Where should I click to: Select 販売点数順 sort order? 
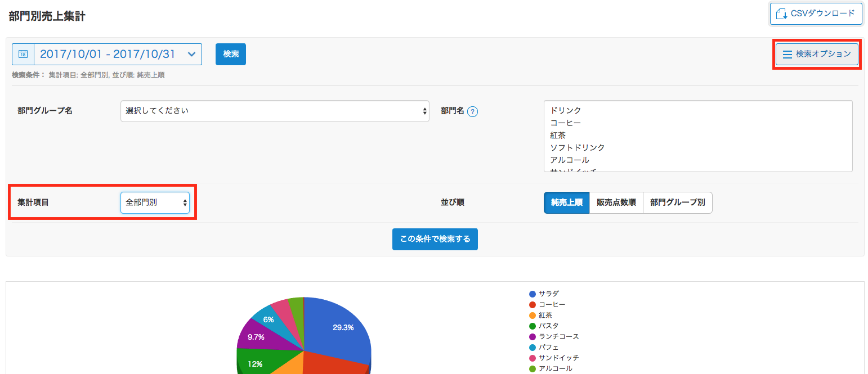pos(616,202)
